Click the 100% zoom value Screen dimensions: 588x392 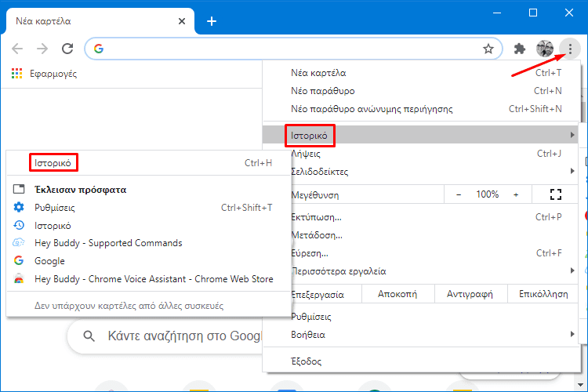pyautogui.click(x=487, y=194)
